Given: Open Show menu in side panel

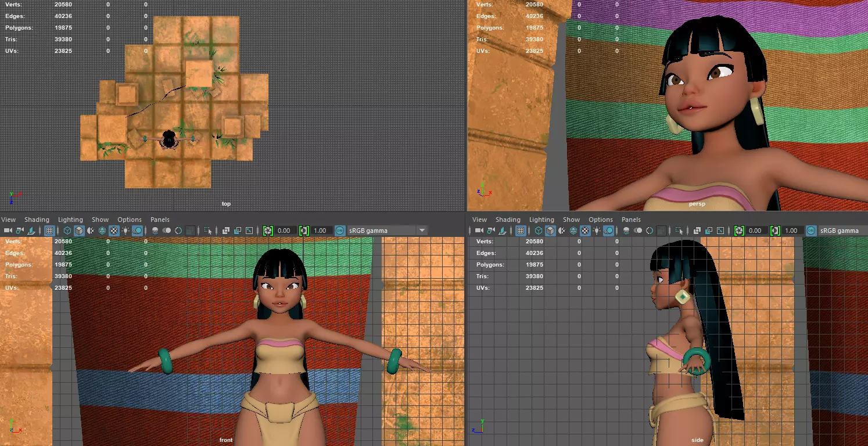Looking at the screenshot, I should [571, 220].
